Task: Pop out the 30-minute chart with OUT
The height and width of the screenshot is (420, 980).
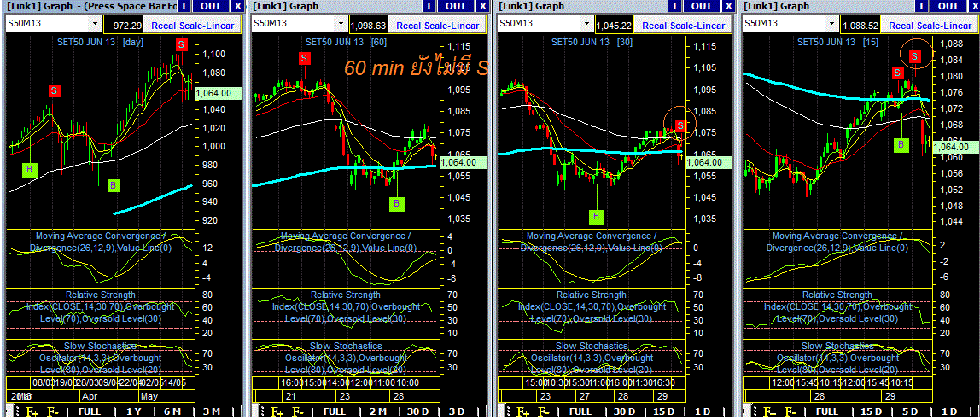Action: (x=702, y=6)
